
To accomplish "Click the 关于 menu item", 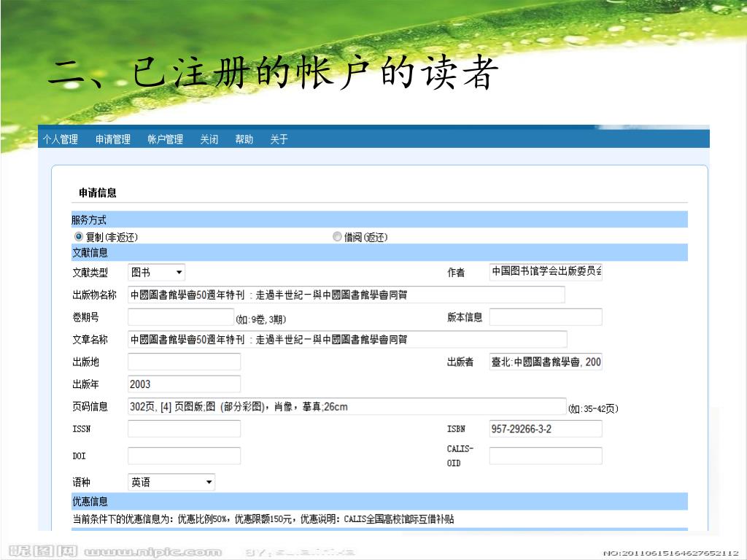I will click(279, 139).
